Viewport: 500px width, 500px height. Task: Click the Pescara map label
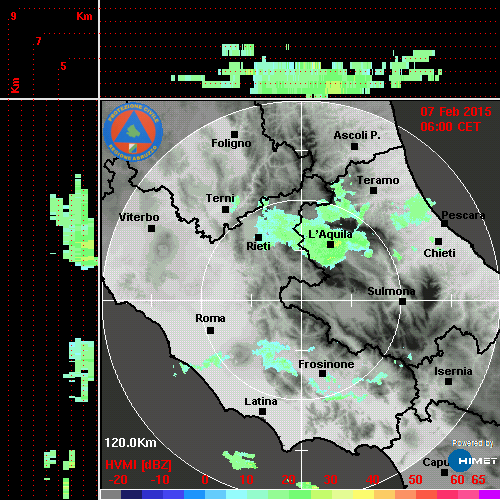point(463,215)
